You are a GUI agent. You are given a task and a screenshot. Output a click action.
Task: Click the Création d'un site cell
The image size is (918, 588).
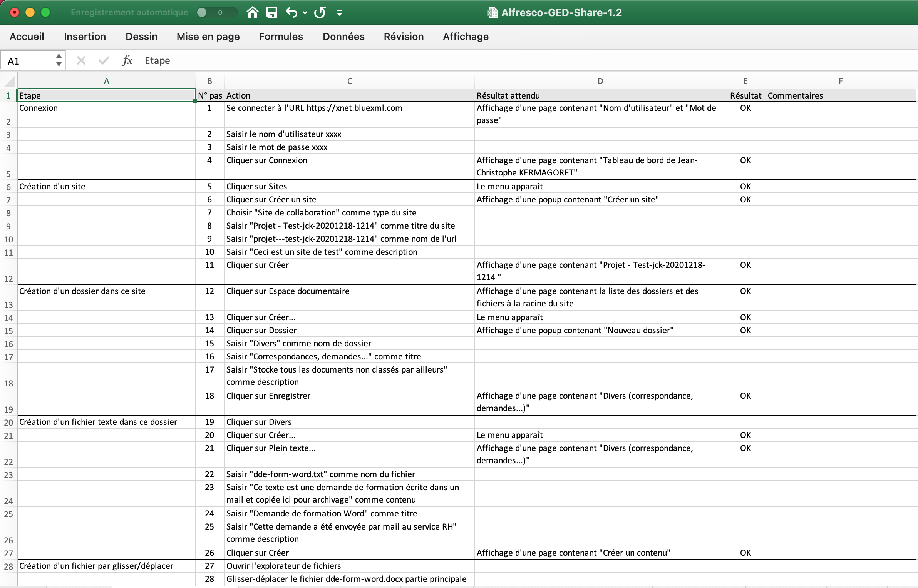click(107, 186)
